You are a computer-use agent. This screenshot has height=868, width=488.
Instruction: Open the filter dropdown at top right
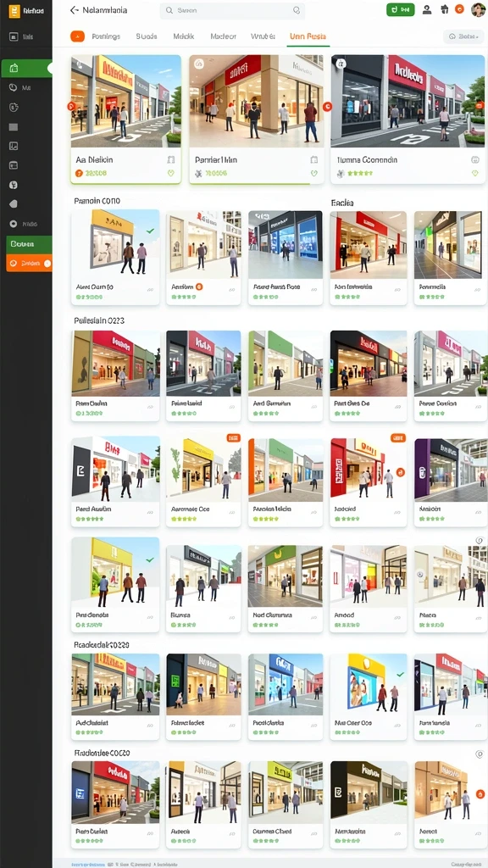point(463,36)
